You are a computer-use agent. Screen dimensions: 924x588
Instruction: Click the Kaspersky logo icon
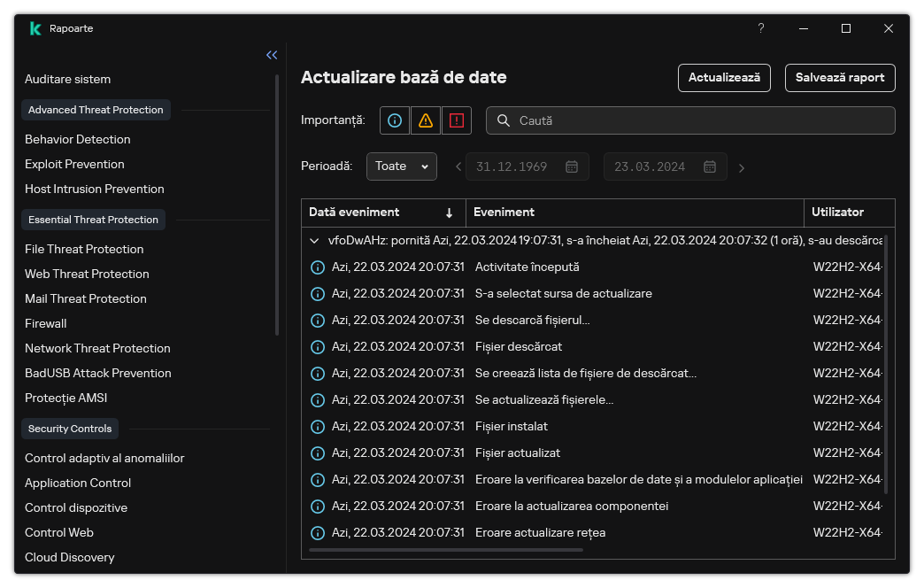point(35,27)
